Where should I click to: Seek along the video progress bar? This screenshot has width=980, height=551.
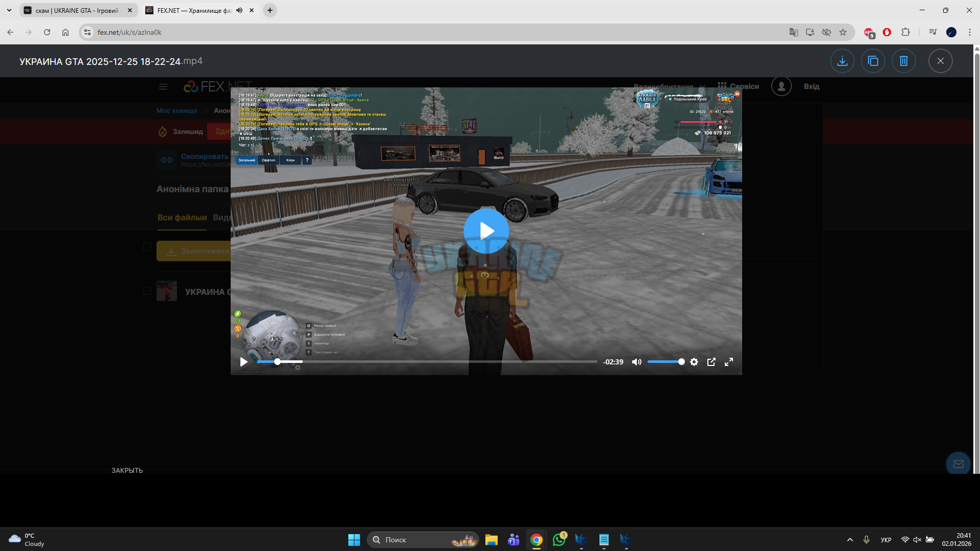[x=427, y=362]
